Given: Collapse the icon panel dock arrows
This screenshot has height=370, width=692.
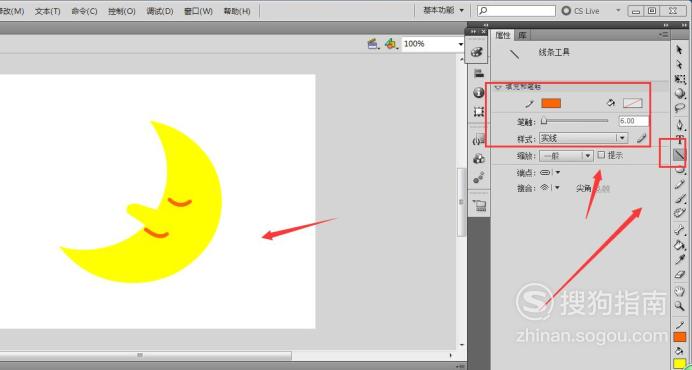Looking at the screenshot, I should (474, 32).
